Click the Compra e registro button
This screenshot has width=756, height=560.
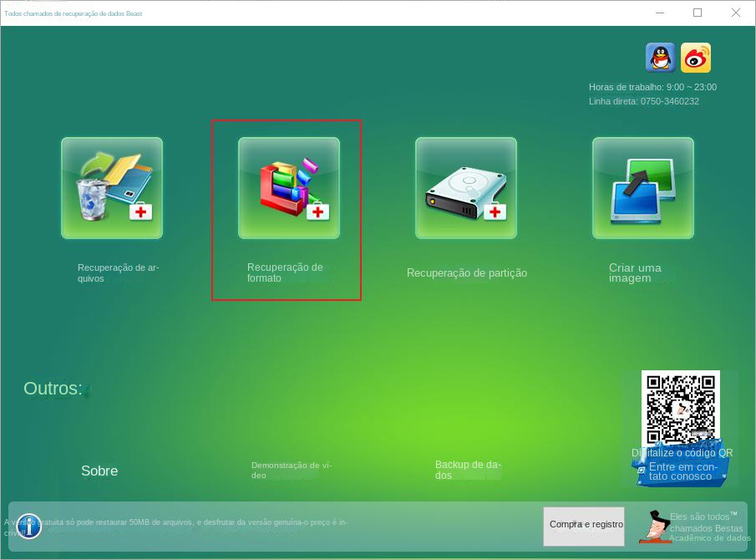click(x=583, y=526)
